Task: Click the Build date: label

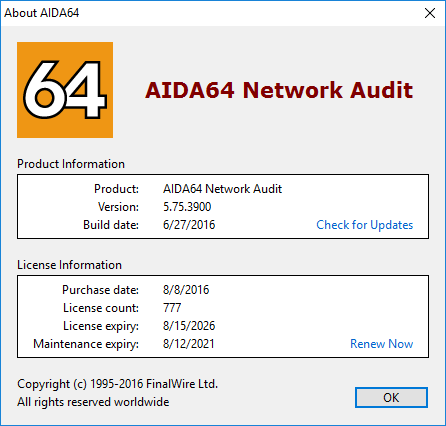Action: (111, 225)
